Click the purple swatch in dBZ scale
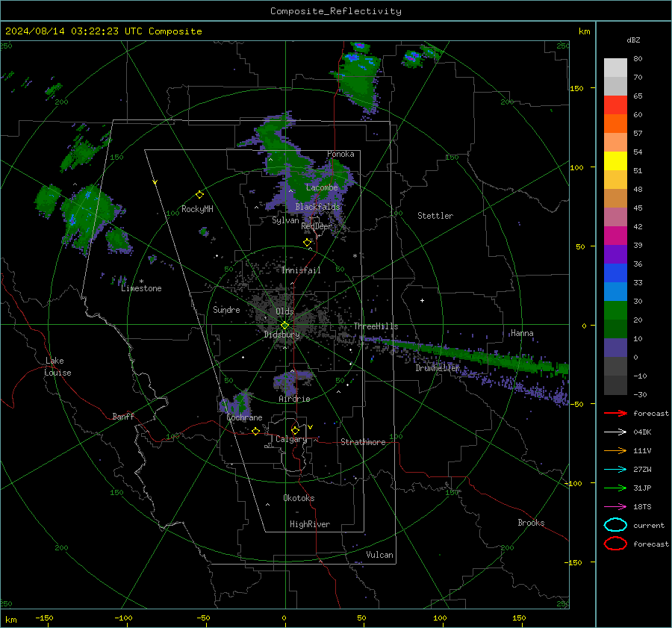Screen dimensions: 672x628 tap(615, 254)
